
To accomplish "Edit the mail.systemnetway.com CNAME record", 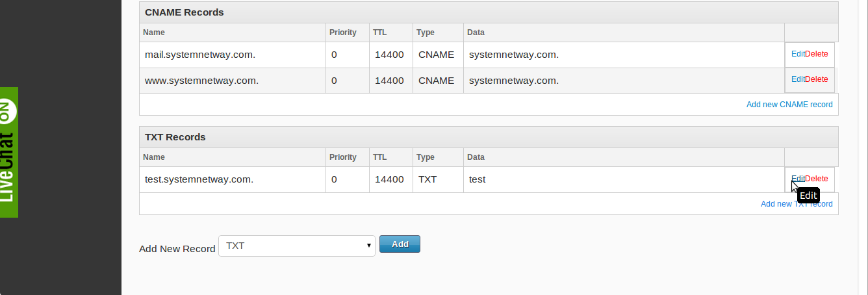I will coord(797,54).
